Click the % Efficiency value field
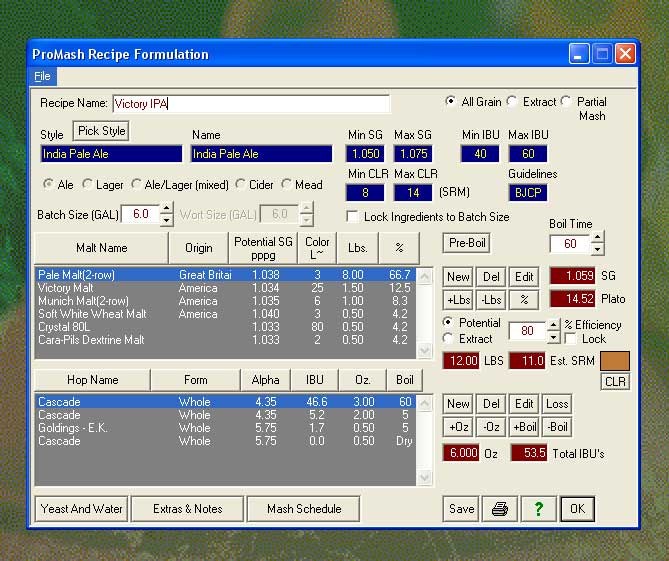The image size is (669, 561). 527,331
